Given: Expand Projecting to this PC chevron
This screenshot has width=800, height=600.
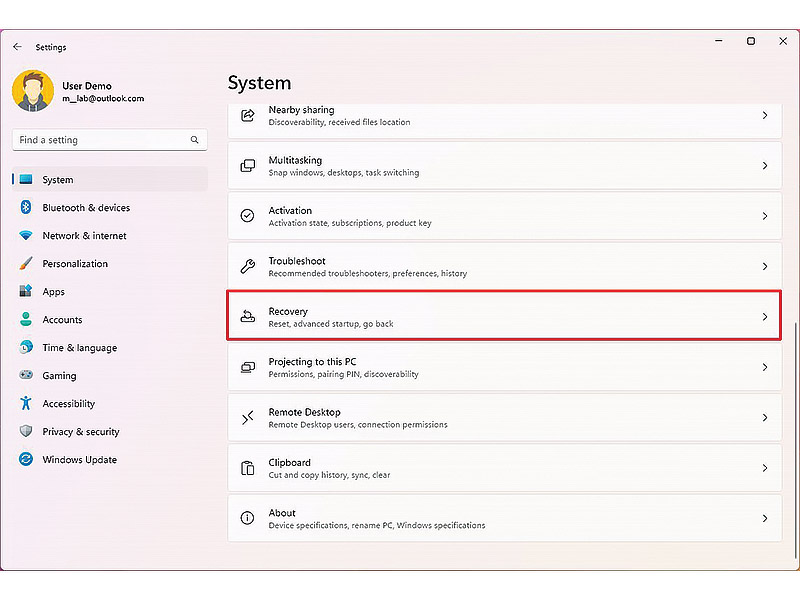Looking at the screenshot, I should tap(765, 367).
